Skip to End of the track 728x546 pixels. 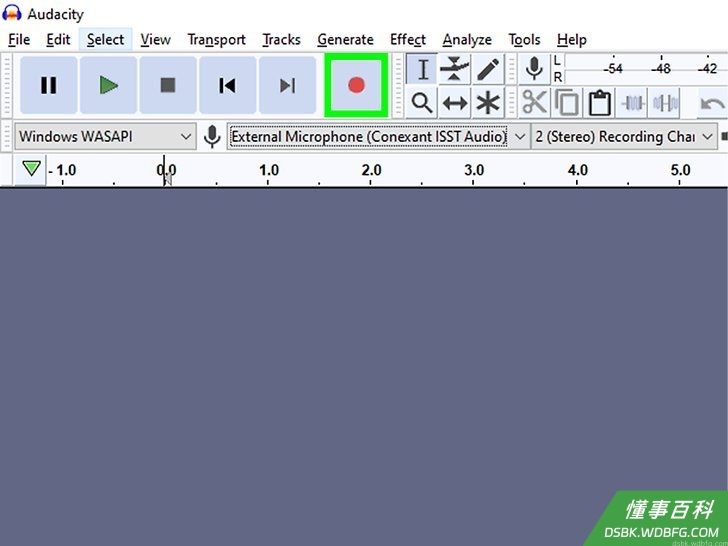point(287,85)
